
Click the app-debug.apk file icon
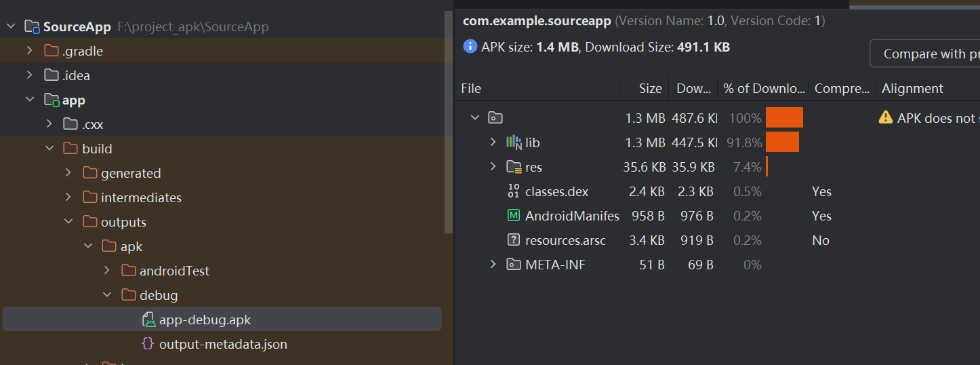148,320
